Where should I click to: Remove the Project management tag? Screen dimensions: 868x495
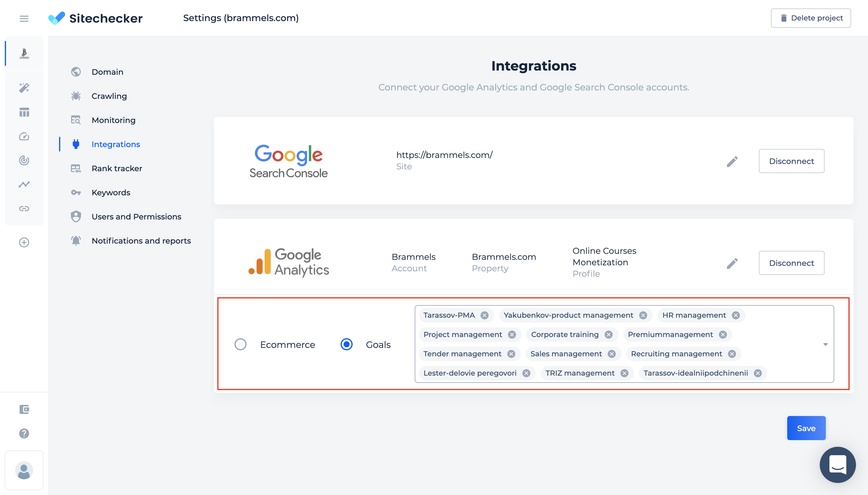pos(511,335)
